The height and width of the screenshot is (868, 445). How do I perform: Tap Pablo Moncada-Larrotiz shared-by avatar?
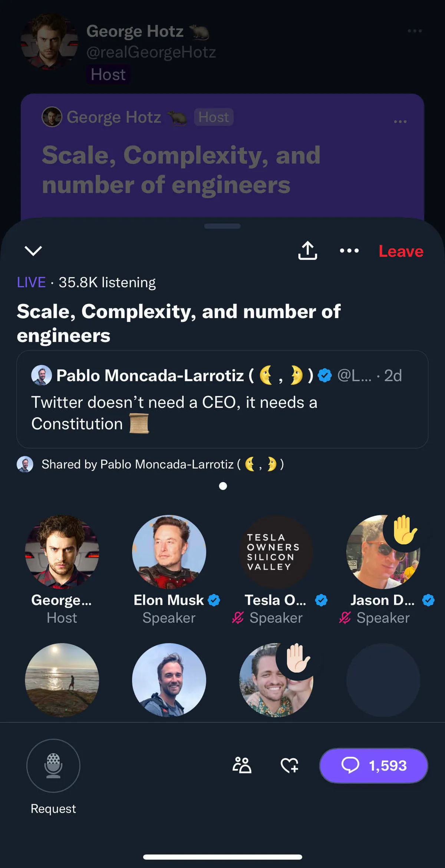(25, 464)
